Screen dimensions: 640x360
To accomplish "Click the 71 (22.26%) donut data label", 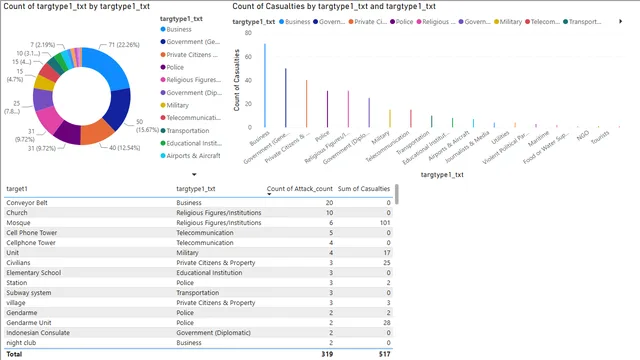I will coord(124,45).
